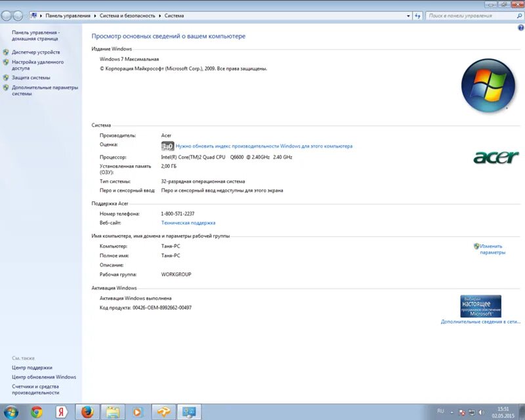525x420 pixels.
Task: Select the 'Windows 7 Максимальная' text
Action: click(129, 59)
